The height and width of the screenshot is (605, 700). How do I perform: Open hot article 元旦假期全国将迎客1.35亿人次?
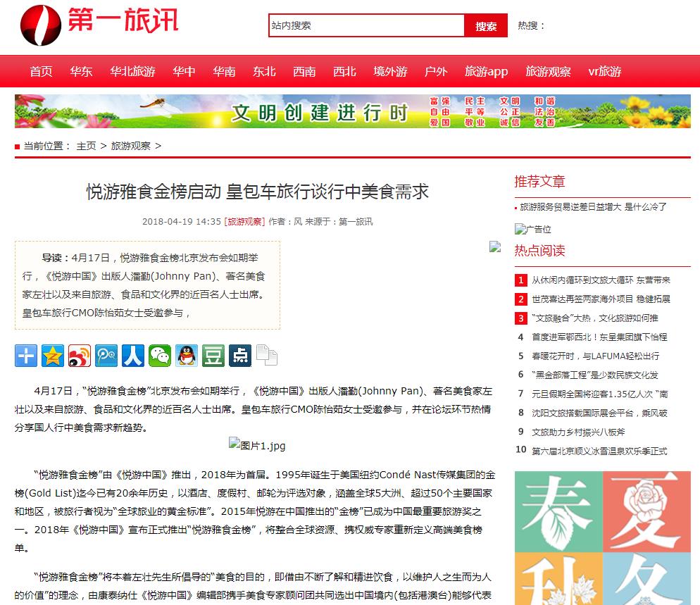pos(600,394)
